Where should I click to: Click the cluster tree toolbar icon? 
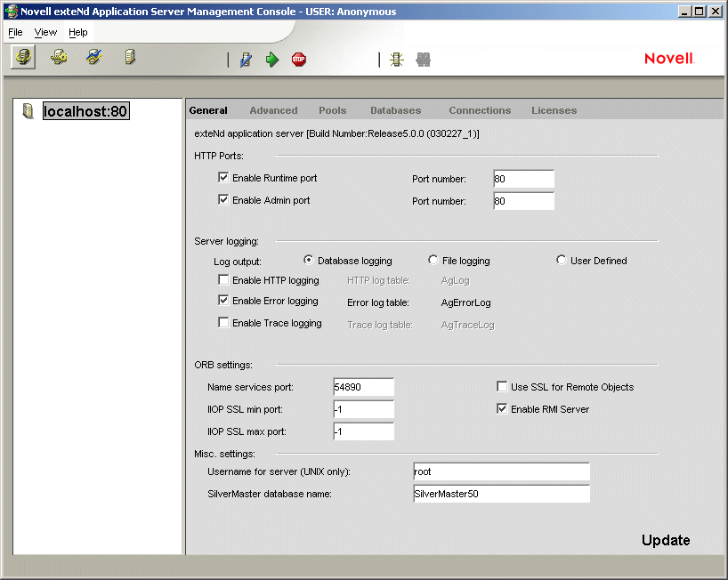click(x=397, y=60)
